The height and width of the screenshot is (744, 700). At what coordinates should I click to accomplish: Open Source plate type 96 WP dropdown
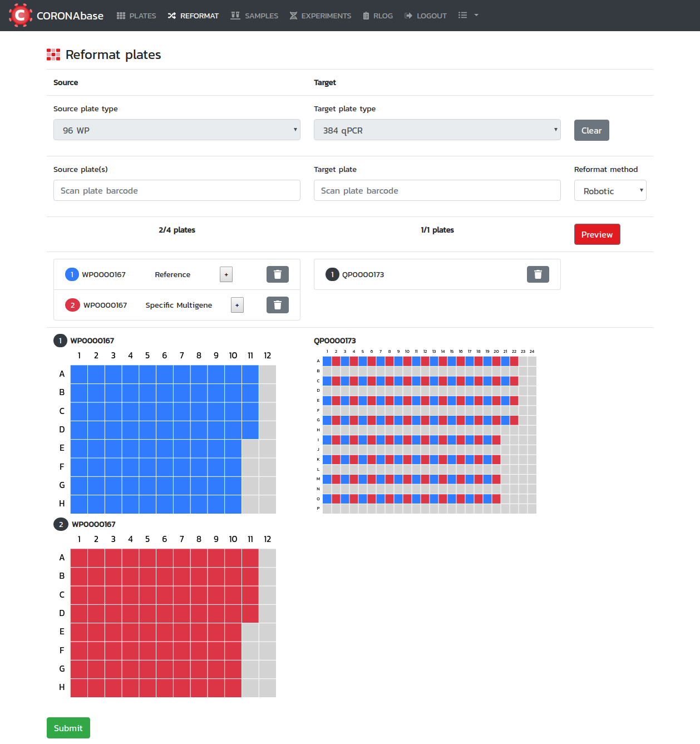point(176,130)
